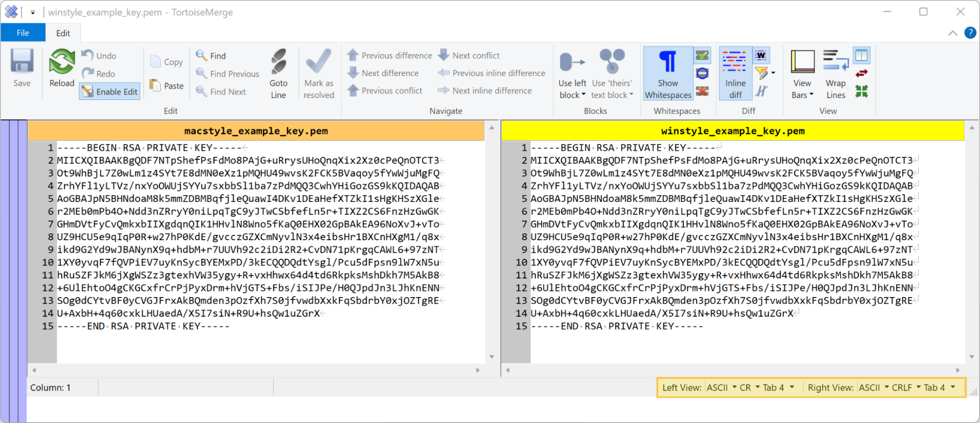Select the winstyle_example_key.pem pane header

(733, 131)
